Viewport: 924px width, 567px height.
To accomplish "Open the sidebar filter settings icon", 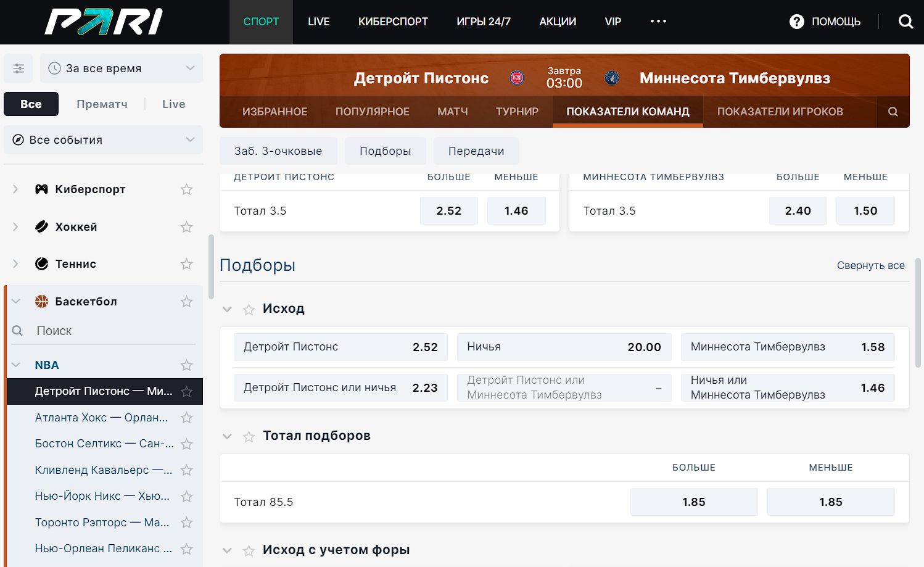I will click(19, 68).
